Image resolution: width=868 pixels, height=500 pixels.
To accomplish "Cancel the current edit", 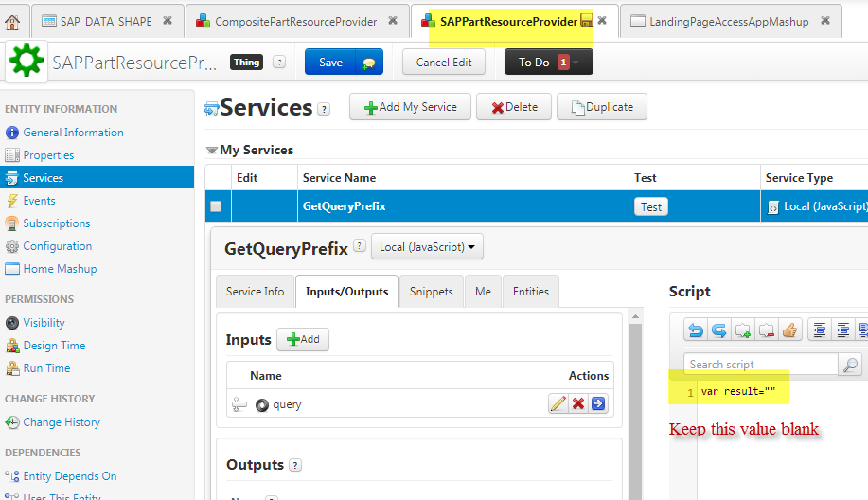I will click(x=443, y=62).
